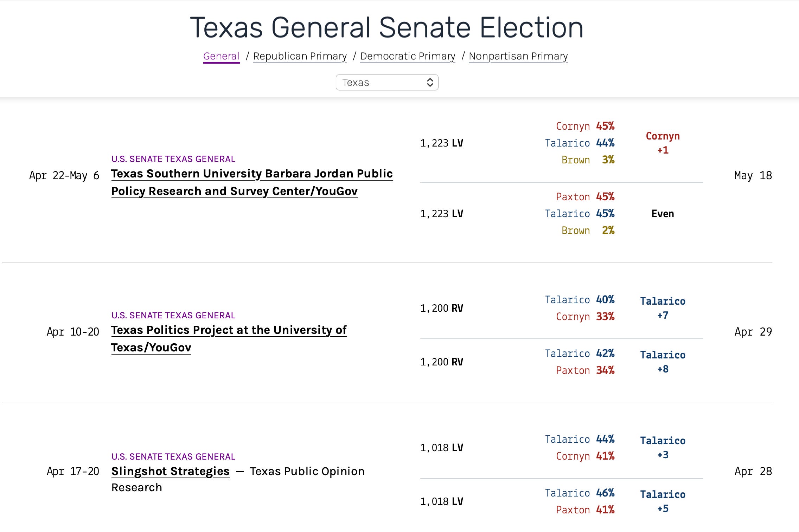This screenshot has height=532, width=799.
Task: Click the date range 'Apr 17-20'
Action: coord(73,471)
